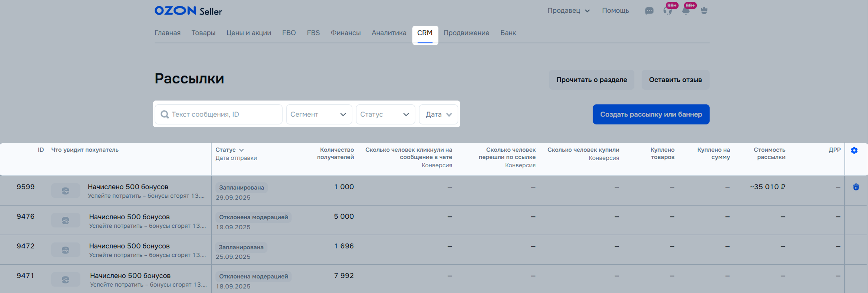This screenshot has width=868, height=293.
Task: Expand the Статус filter dropdown
Action: click(x=385, y=115)
